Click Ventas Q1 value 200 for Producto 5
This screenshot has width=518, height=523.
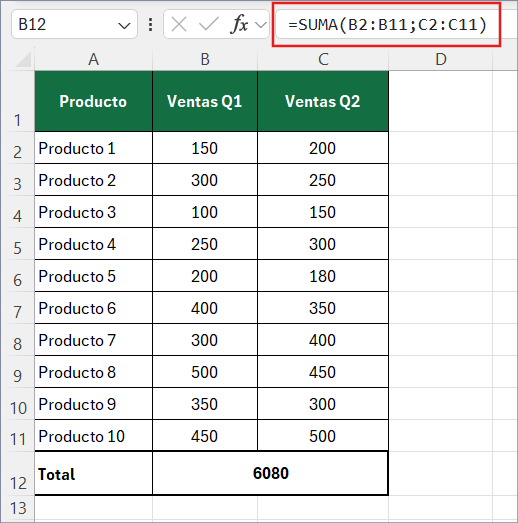[x=205, y=276]
